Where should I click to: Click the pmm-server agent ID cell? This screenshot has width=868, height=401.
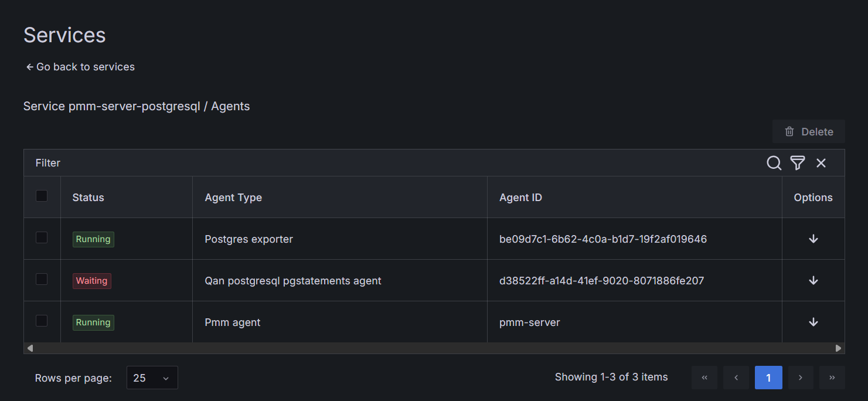click(635, 322)
